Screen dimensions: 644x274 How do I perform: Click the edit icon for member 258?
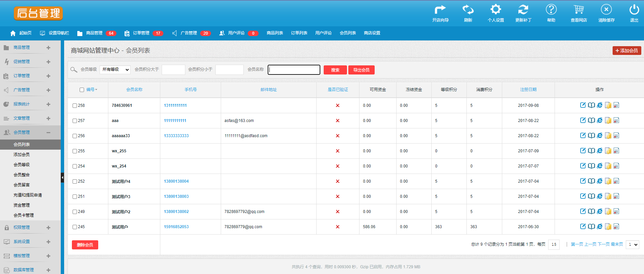pos(583,105)
